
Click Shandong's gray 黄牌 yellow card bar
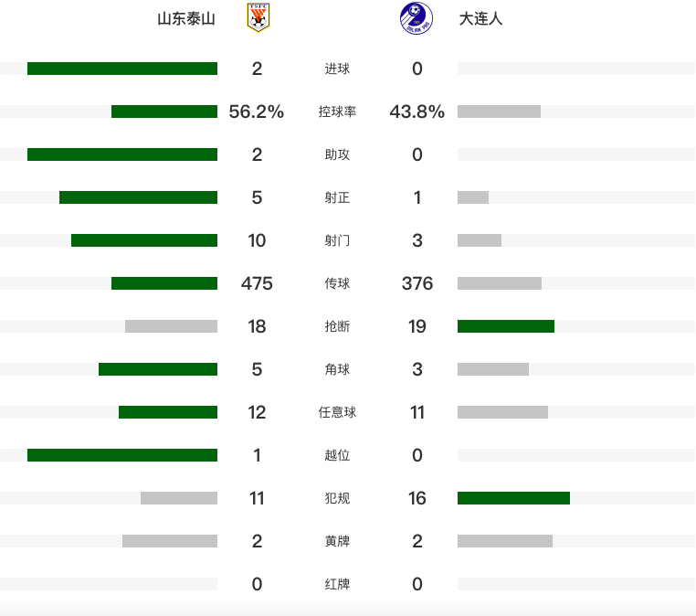pyautogui.click(x=170, y=541)
